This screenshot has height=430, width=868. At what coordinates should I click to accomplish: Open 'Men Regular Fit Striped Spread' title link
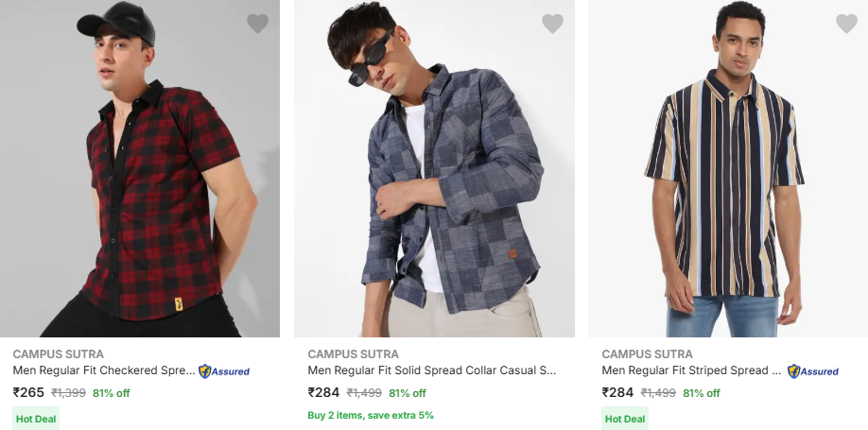[692, 370]
